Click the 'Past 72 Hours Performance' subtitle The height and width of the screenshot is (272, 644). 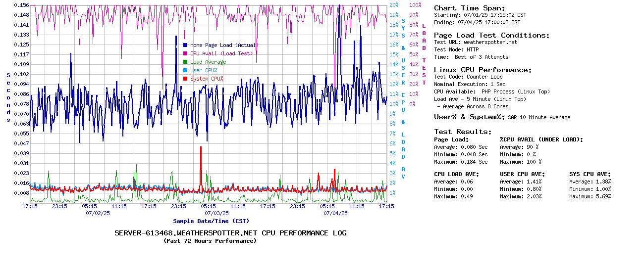[210, 241]
